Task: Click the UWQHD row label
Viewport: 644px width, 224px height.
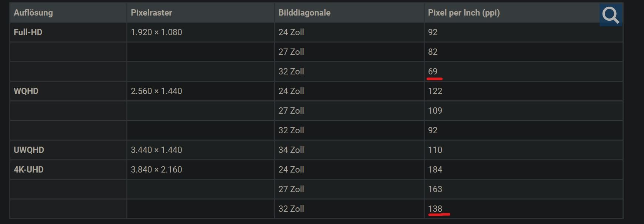Action: 29,150
